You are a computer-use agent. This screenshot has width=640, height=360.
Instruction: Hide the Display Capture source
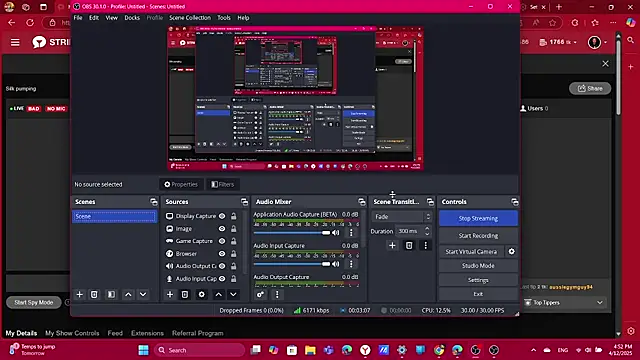(x=222, y=216)
